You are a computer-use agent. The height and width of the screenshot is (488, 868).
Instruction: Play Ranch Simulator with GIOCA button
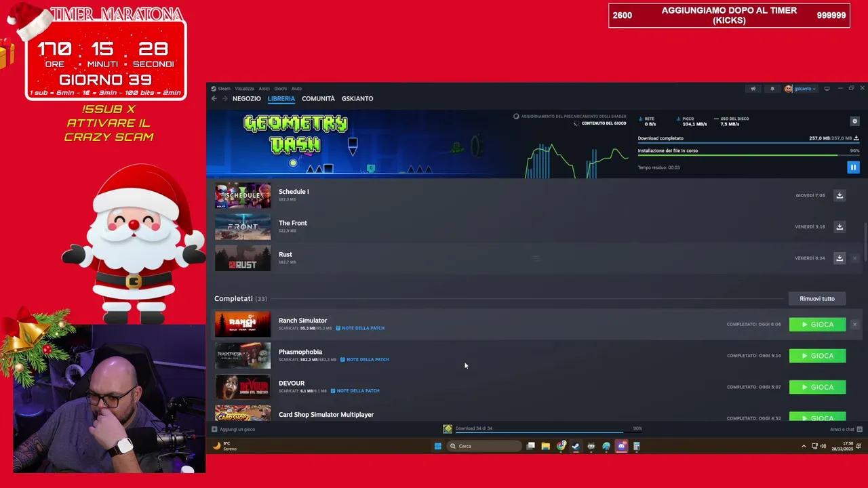(817, 325)
